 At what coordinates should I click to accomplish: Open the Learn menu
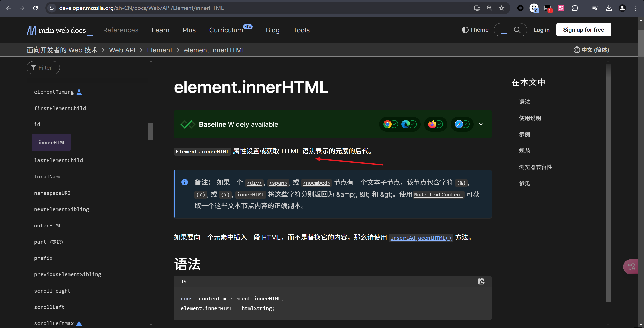click(x=160, y=30)
